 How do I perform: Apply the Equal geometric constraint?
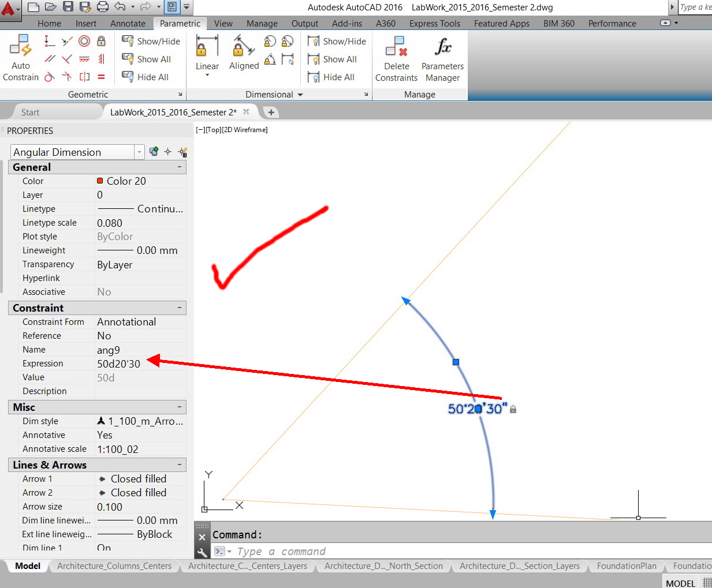(x=100, y=77)
